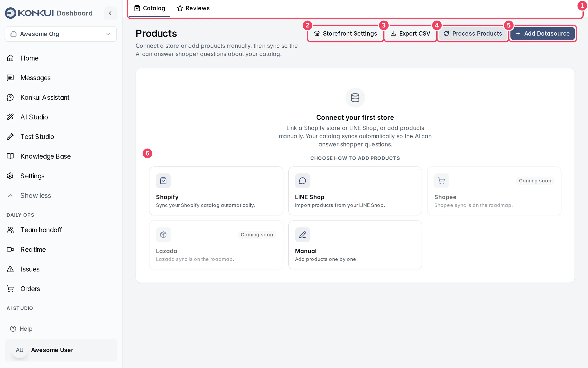Open the Awesome User profile menu

tap(61, 350)
